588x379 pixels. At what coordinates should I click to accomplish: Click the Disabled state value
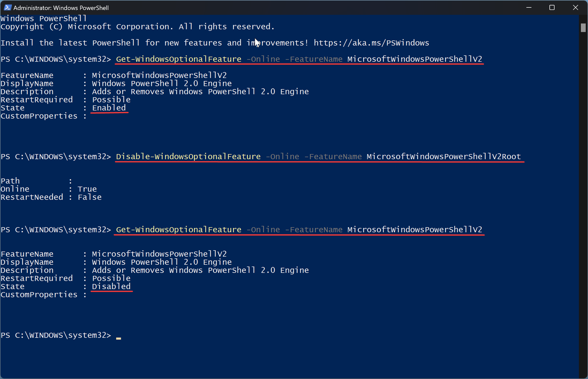coord(111,286)
